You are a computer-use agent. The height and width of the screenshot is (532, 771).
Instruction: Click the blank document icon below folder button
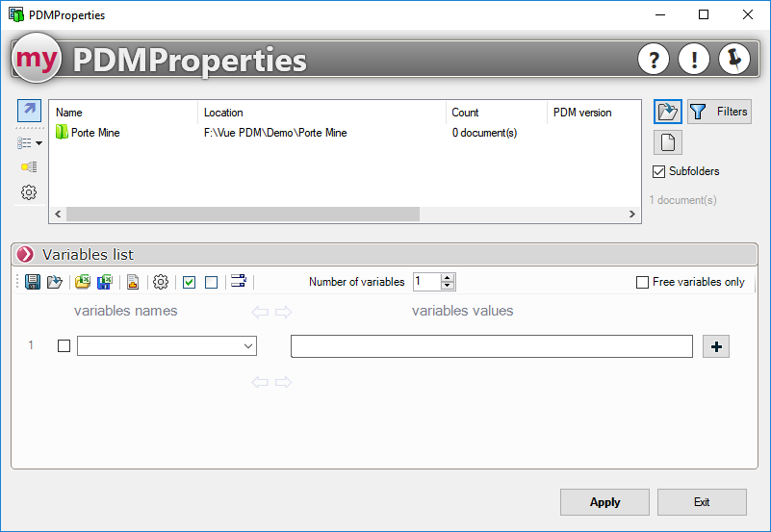(668, 143)
